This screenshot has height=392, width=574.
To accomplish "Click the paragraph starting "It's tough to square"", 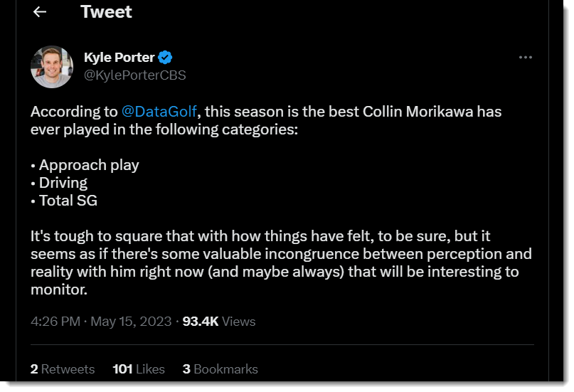I will [281, 254].
